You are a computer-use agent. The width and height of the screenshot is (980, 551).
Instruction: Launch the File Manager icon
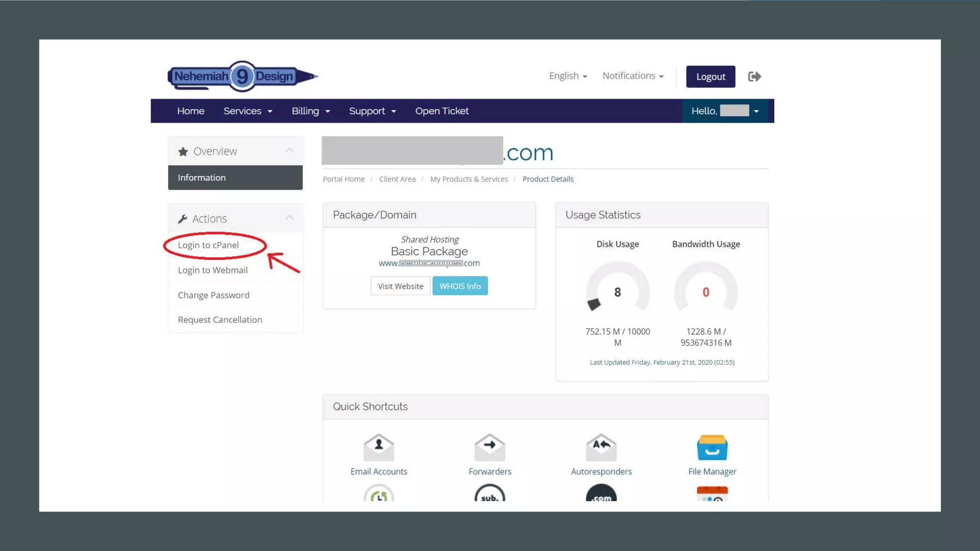[712, 448]
